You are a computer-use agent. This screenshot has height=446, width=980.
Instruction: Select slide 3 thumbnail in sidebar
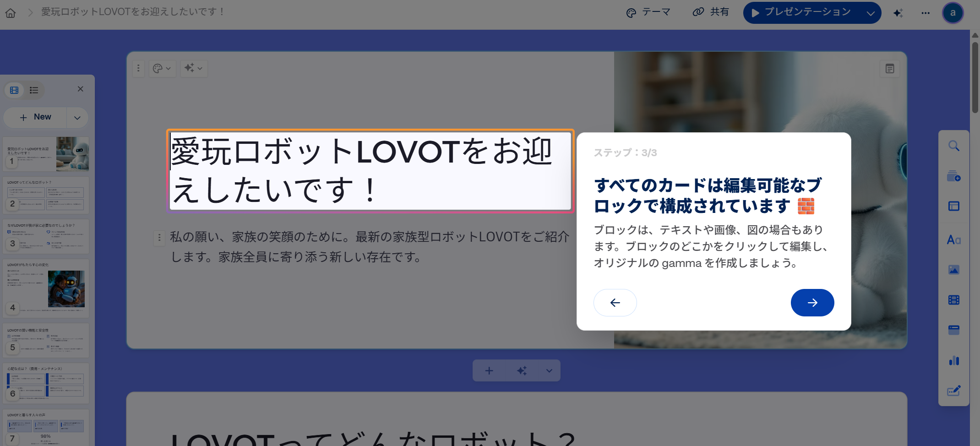46,236
